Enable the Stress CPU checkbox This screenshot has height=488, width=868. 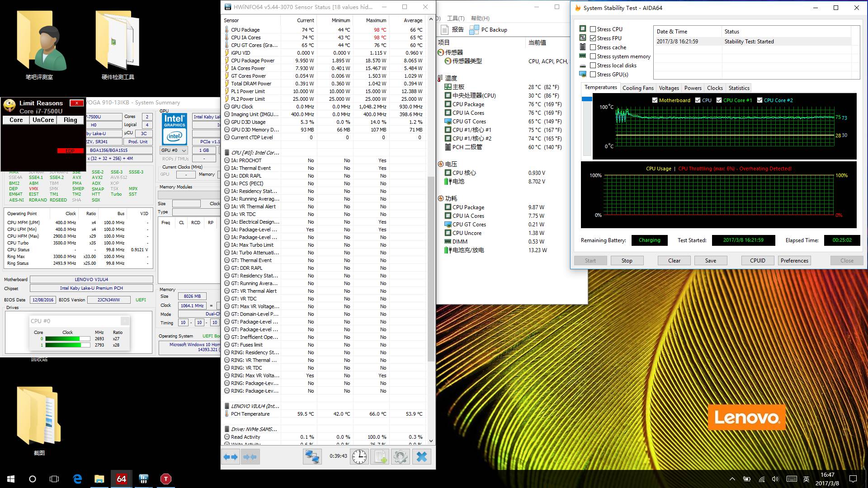593,29
